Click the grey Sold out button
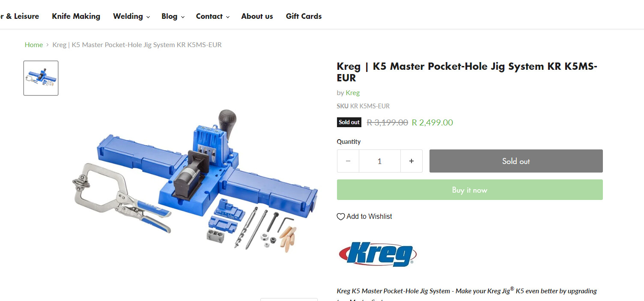Image resolution: width=644 pixels, height=301 pixels. (x=516, y=161)
